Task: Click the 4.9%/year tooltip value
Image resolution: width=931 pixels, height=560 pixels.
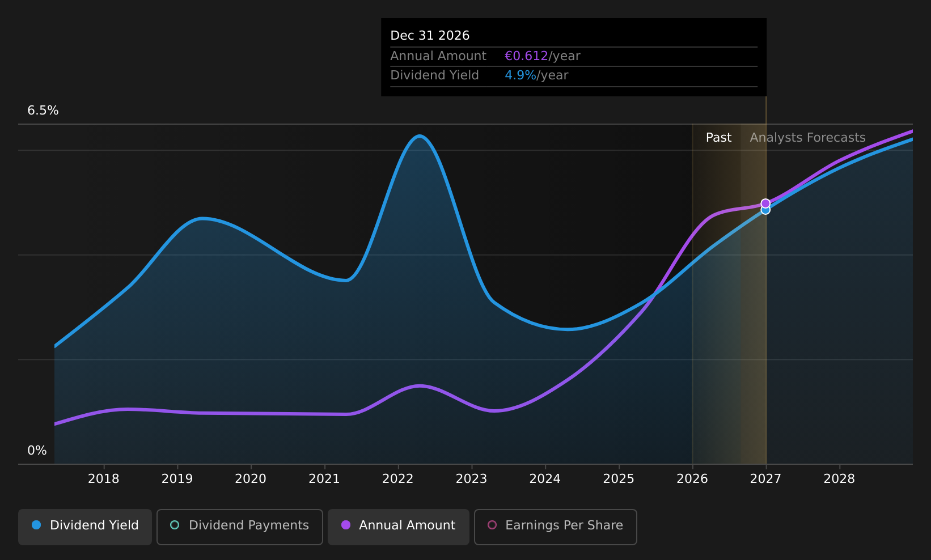Action: pyautogui.click(x=536, y=75)
